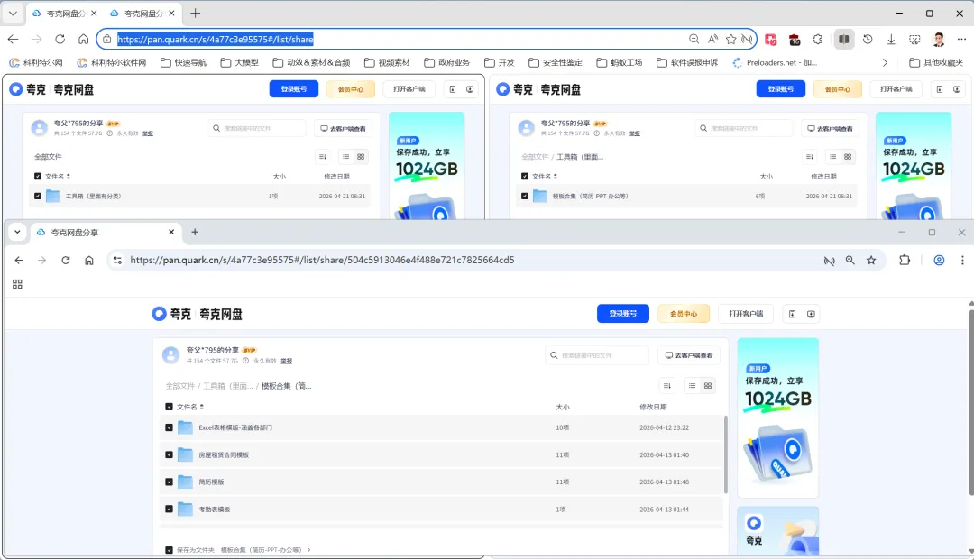Screen dimensions: 974x560
Task: Uncheck 简历模版 folder checkbox
Action: click(169, 482)
